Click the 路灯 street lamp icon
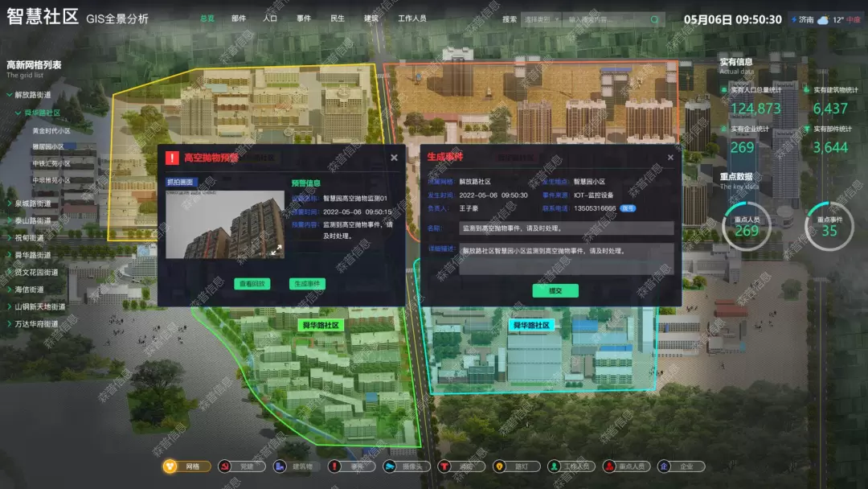Viewport: 868px width, 489px height. coord(499,466)
